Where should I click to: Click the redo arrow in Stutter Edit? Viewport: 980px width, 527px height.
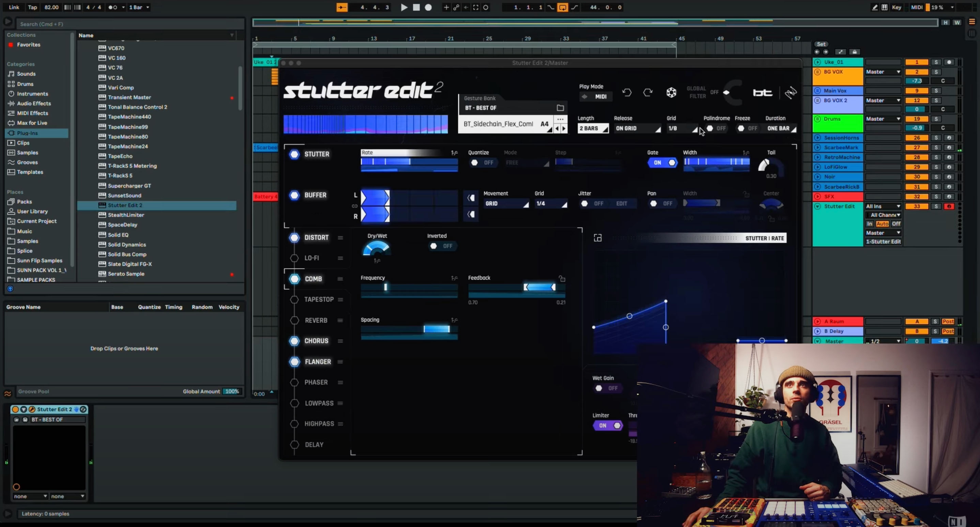pos(648,92)
